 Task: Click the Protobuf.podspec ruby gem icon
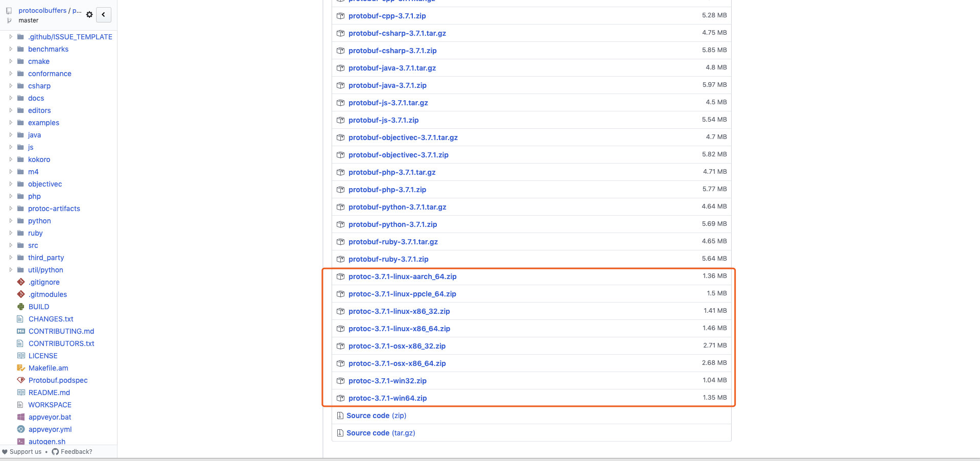click(x=21, y=380)
